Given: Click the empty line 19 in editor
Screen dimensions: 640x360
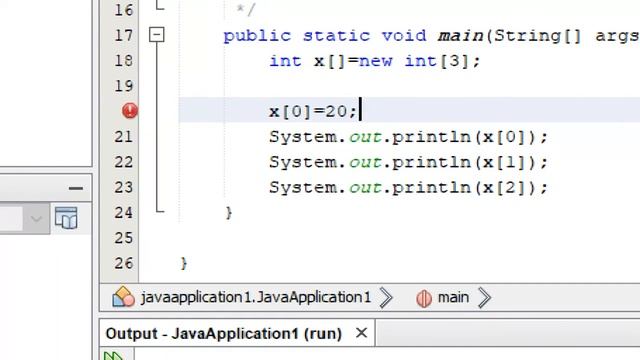Looking at the screenshot, I should point(408,86).
